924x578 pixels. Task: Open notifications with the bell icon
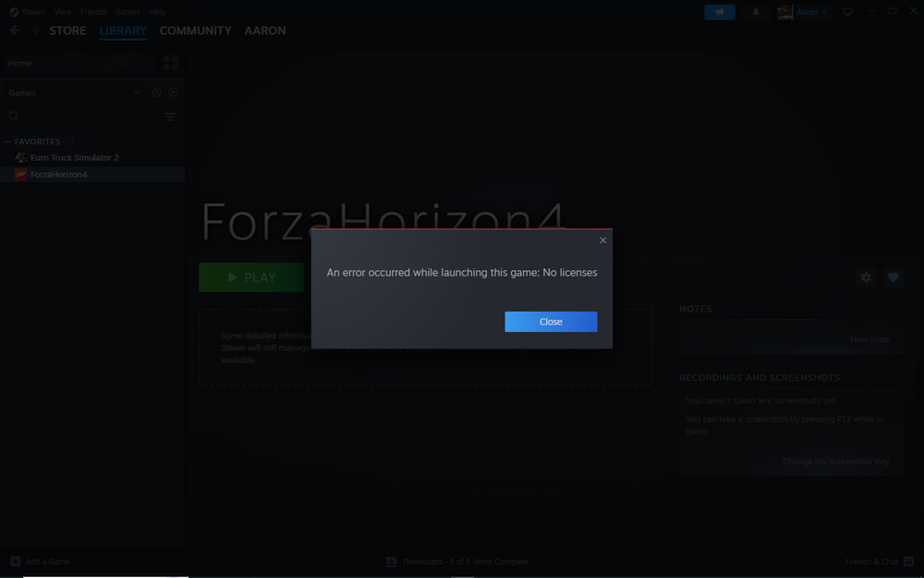(x=756, y=12)
